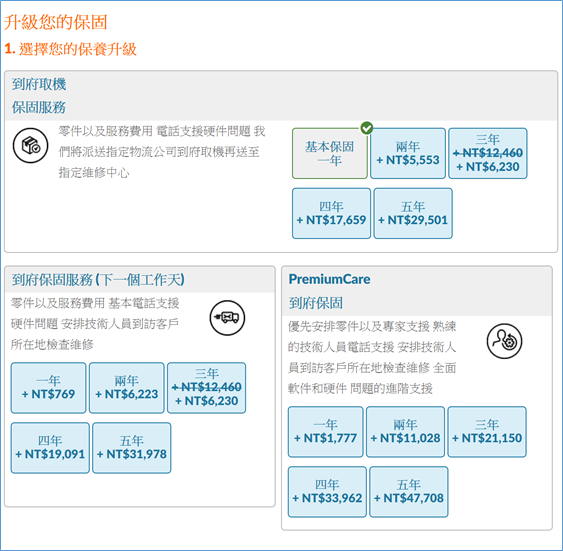Click the 到府取機 section title
The image size is (563, 551).
39,84
